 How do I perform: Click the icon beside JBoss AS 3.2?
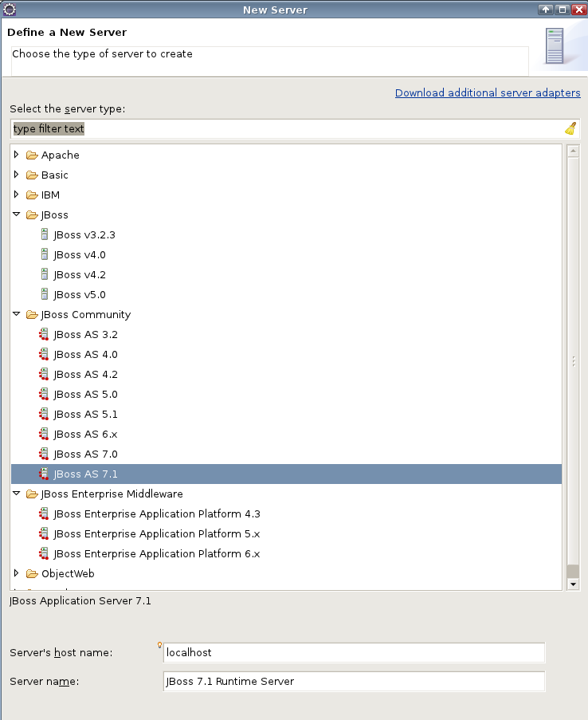(x=44, y=334)
